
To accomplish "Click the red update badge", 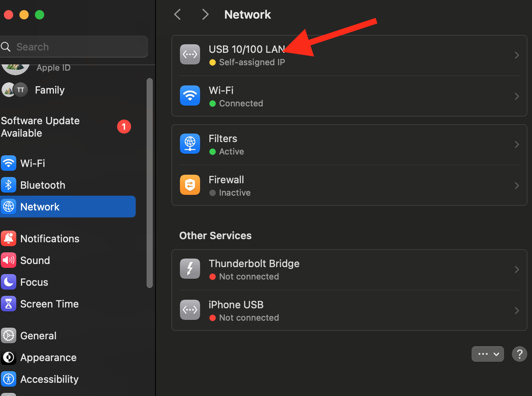I will pyautogui.click(x=124, y=127).
